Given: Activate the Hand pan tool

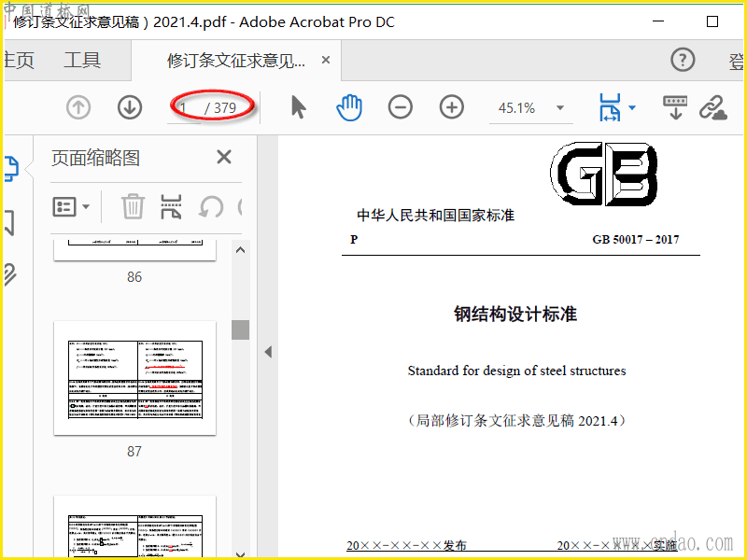Looking at the screenshot, I should tap(349, 107).
